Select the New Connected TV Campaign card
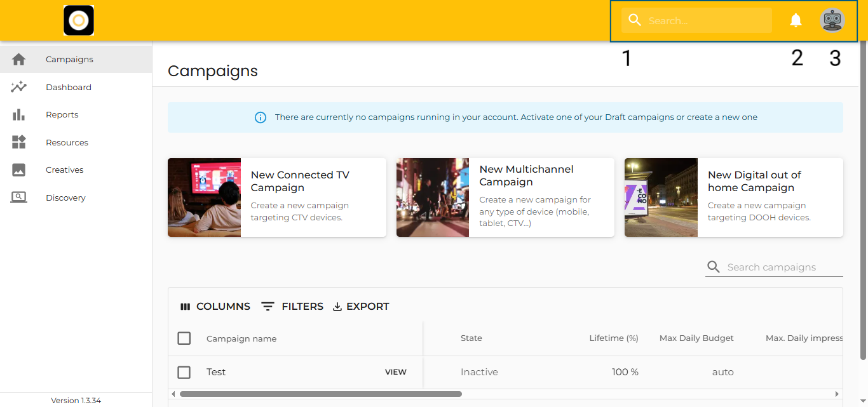Screen dimensions: 868x407 tap(276, 197)
